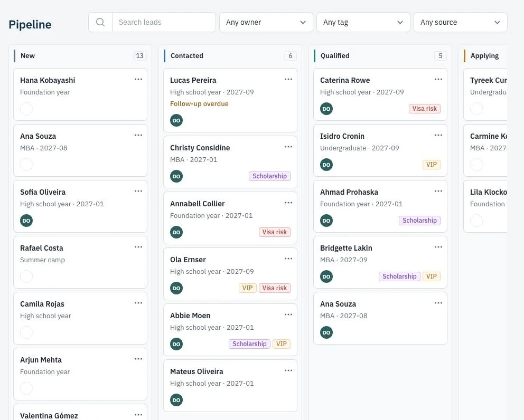Open the ellipsis menu for Annabell Collier
Viewport: 524px width, 420px height.
[x=288, y=203]
